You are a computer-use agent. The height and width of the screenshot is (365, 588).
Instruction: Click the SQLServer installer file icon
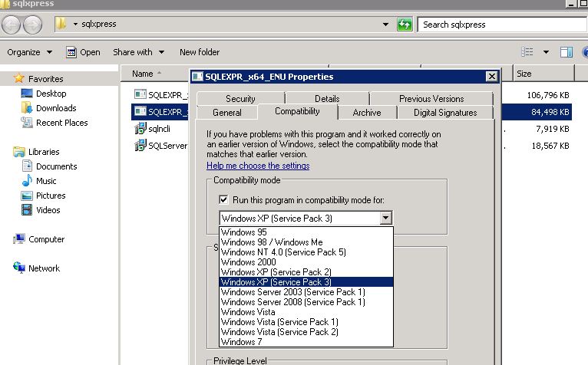point(140,145)
